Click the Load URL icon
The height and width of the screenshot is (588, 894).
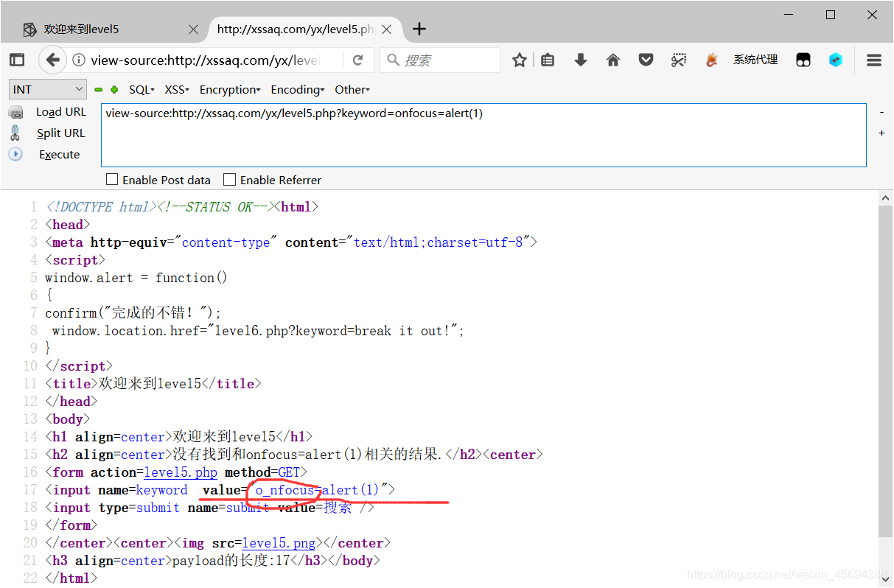click(15, 112)
